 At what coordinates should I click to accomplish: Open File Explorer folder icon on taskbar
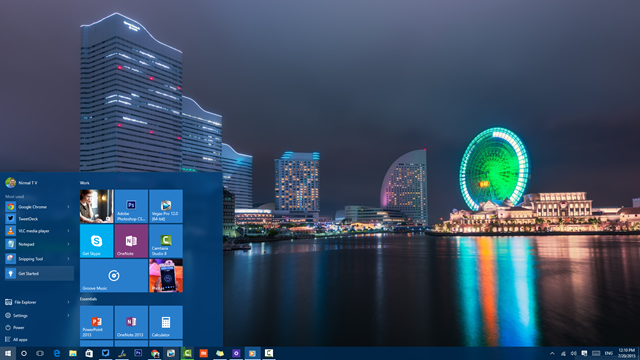[x=73, y=353]
